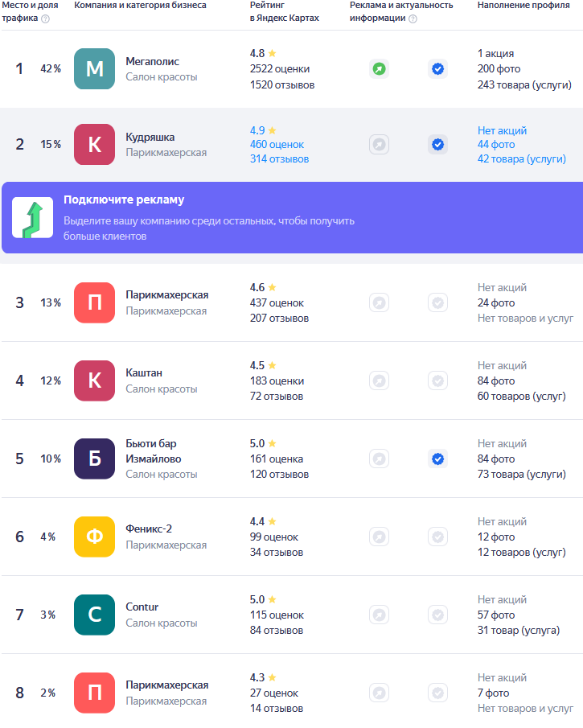
Task: Click the Мегаполис company name
Action: [x=152, y=61]
